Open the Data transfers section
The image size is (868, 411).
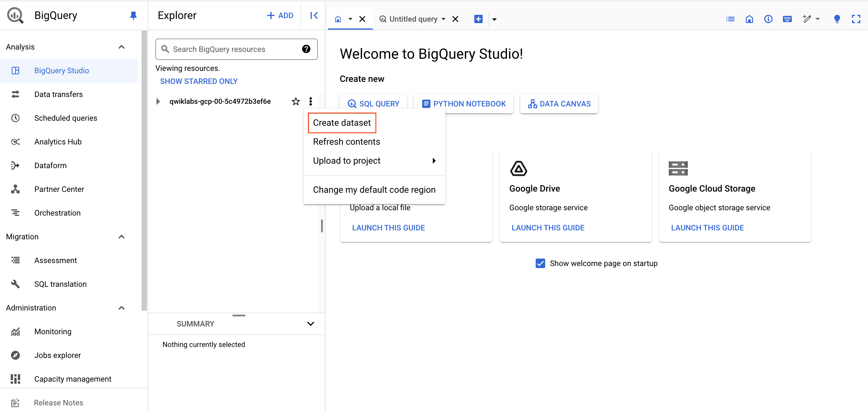[58, 94]
